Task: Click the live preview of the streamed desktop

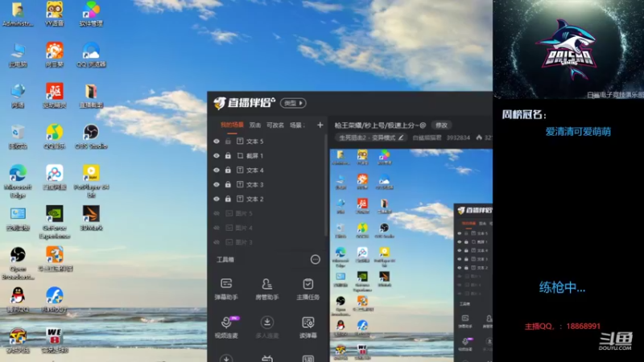Action: click(x=411, y=255)
